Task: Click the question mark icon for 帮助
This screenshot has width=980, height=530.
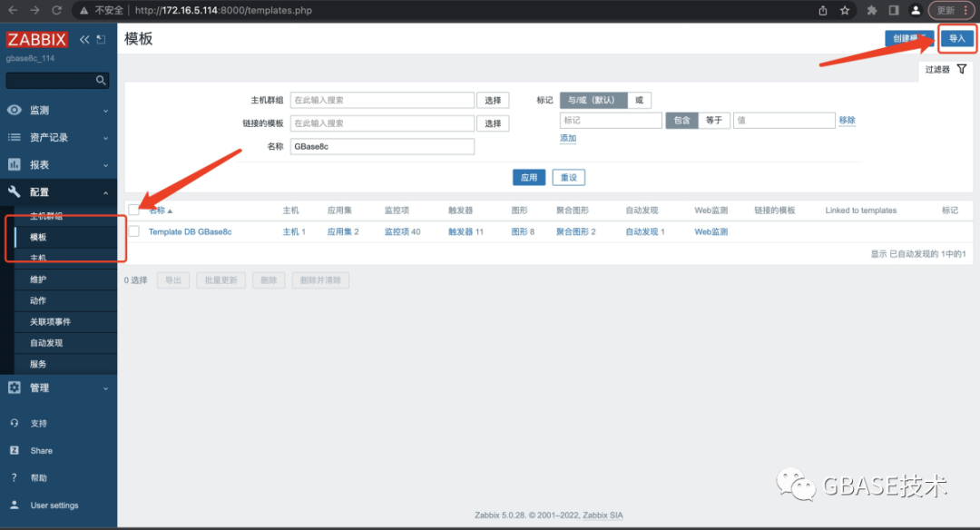Action: pyautogui.click(x=15, y=477)
